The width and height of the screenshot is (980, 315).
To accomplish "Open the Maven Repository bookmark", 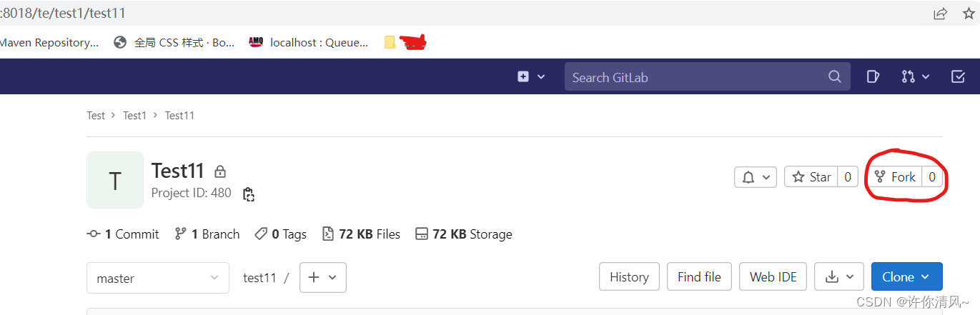I will [x=49, y=42].
